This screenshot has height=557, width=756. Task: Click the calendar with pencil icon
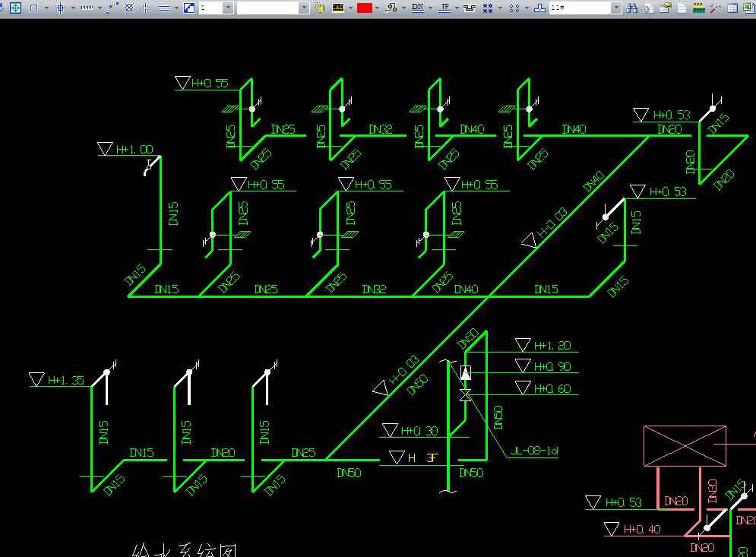pyautogui.click(x=666, y=8)
